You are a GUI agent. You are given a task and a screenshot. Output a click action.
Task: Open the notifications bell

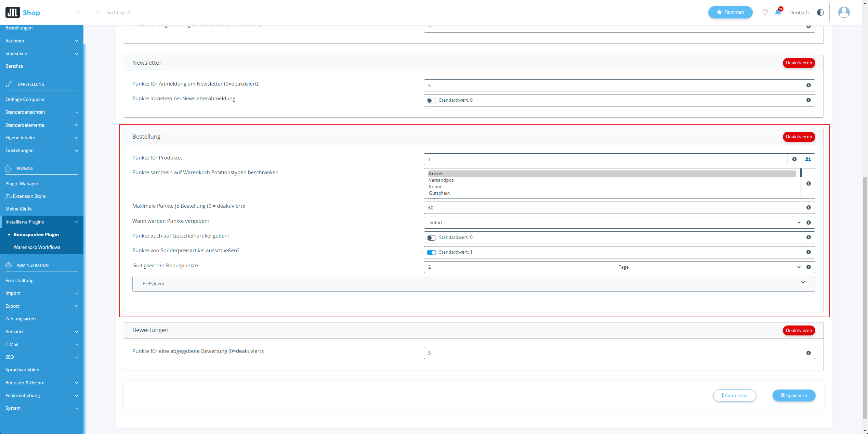778,12
